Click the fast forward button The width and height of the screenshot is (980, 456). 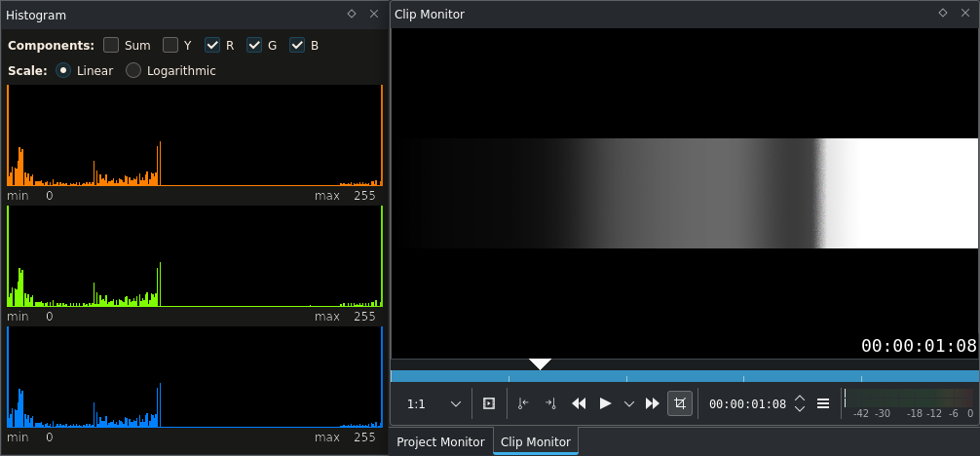tap(653, 403)
